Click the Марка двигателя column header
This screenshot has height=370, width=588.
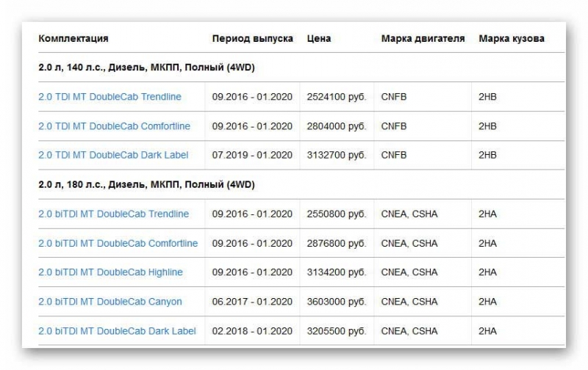point(423,39)
